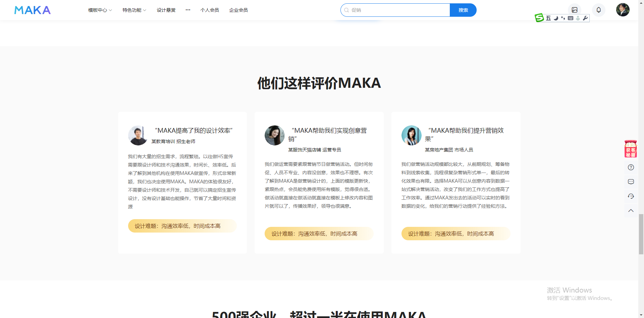Open the notification bell
The width and height of the screenshot is (644, 318).
(x=599, y=10)
